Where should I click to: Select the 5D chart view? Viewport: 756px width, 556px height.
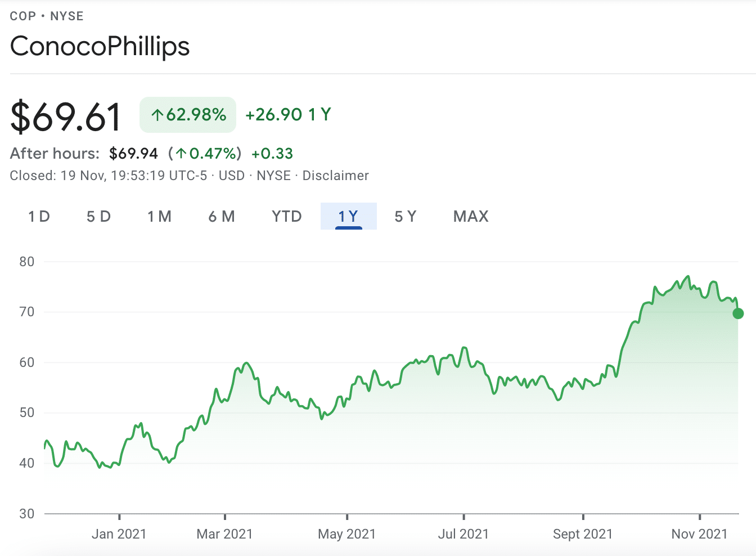pos(98,216)
